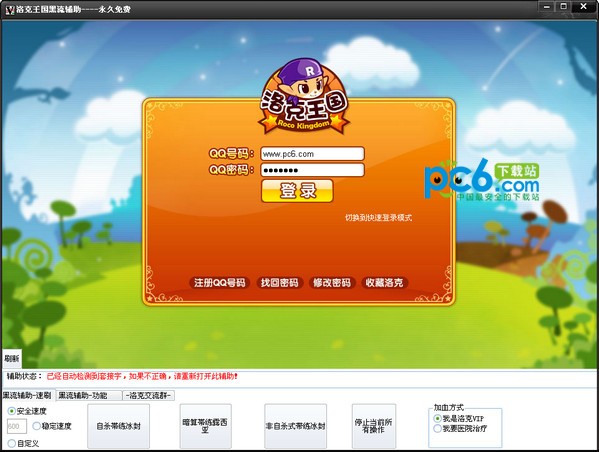Minimize the 洛克王国黑流辅助 window
The image size is (599, 452).
coord(547,6)
